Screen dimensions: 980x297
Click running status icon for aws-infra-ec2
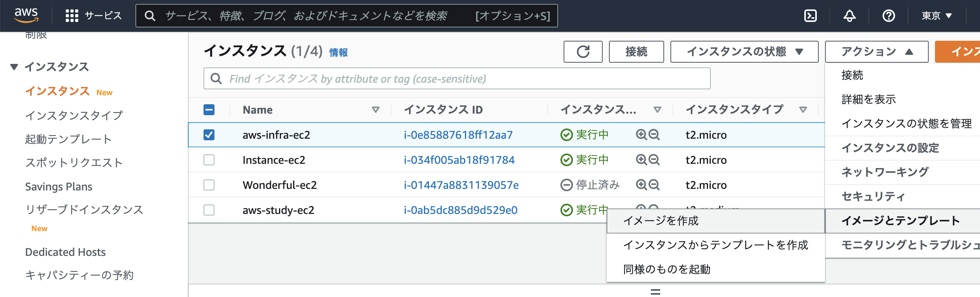pyautogui.click(x=566, y=135)
